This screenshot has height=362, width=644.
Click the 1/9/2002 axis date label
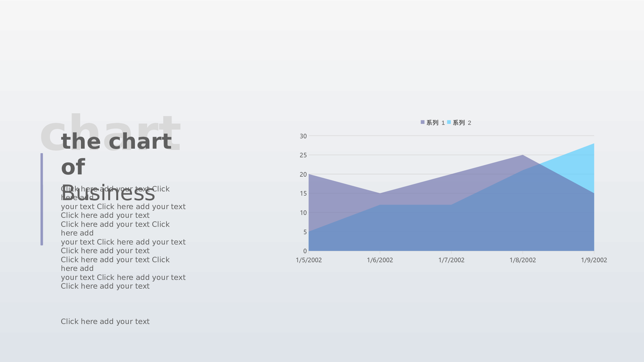(594, 260)
